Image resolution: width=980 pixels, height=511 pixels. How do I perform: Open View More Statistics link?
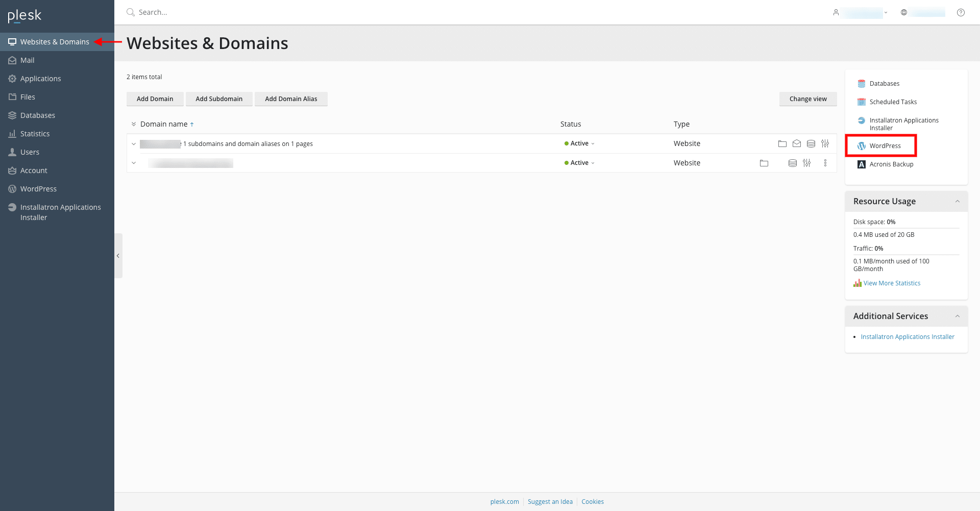[892, 283]
